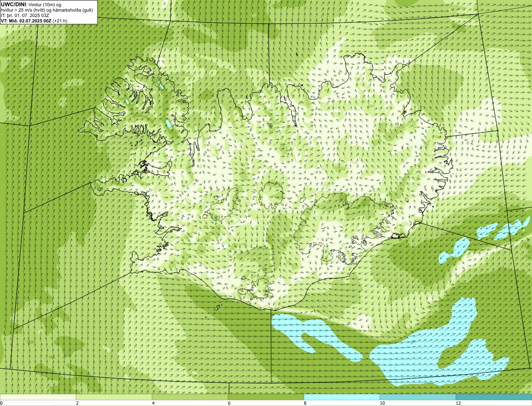Viewport: 532px width, 406px height.
Task: Click the 4–6 m/s green legend swatch
Action: click(x=190, y=397)
